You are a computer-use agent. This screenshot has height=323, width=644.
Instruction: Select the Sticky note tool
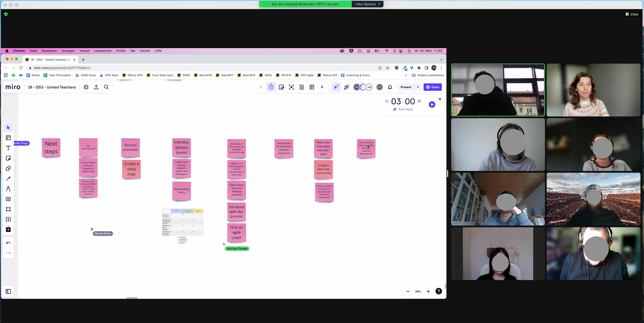[8, 158]
